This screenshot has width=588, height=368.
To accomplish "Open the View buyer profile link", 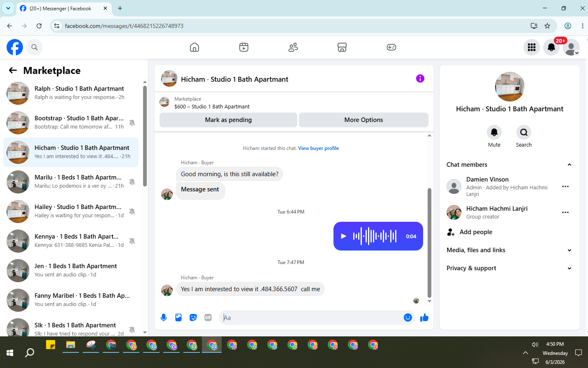I will click(x=318, y=148).
